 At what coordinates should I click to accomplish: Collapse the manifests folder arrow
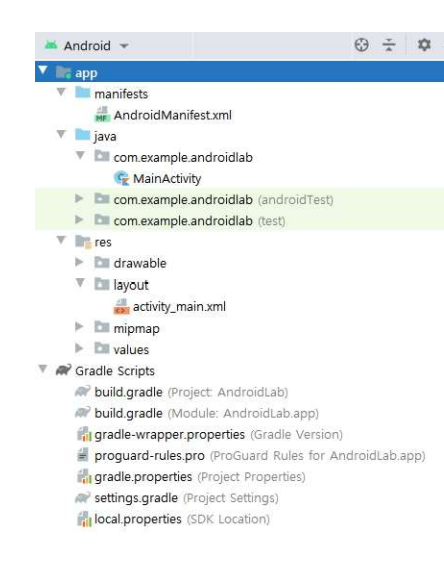(61, 92)
